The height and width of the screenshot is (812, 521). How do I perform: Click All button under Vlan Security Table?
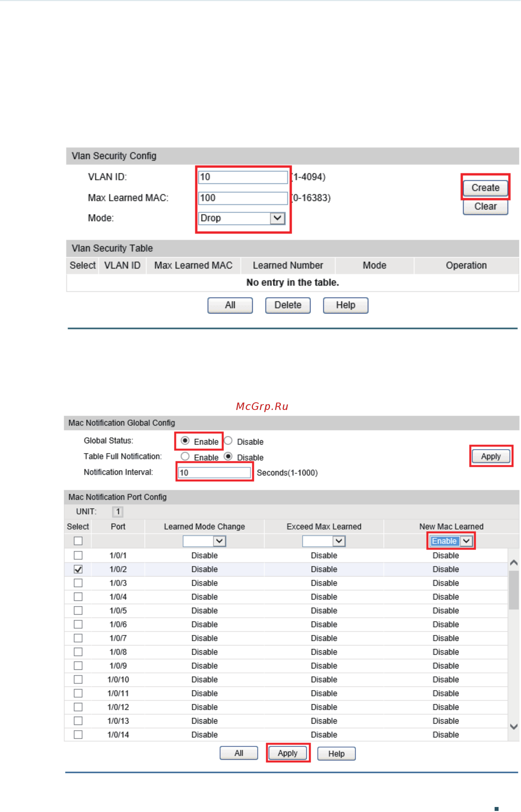230,305
